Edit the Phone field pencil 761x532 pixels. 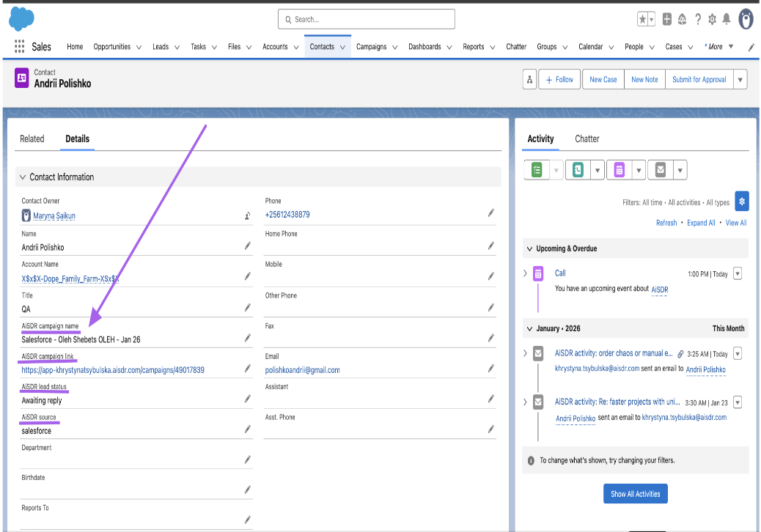coord(491,213)
